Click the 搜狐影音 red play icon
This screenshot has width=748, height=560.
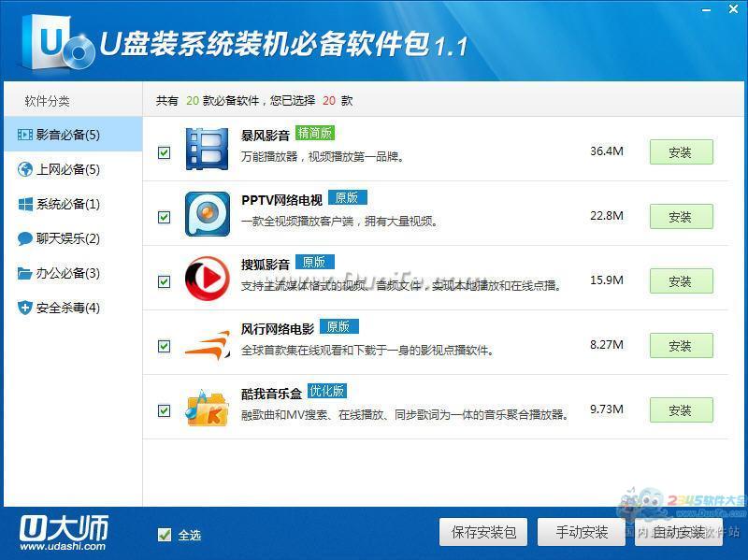pyautogui.click(x=207, y=280)
